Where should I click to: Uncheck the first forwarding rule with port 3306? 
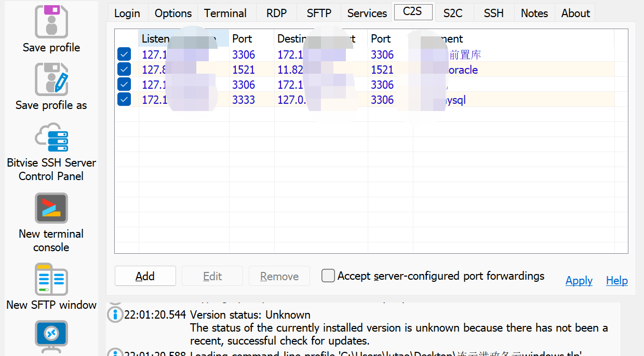[124, 54]
